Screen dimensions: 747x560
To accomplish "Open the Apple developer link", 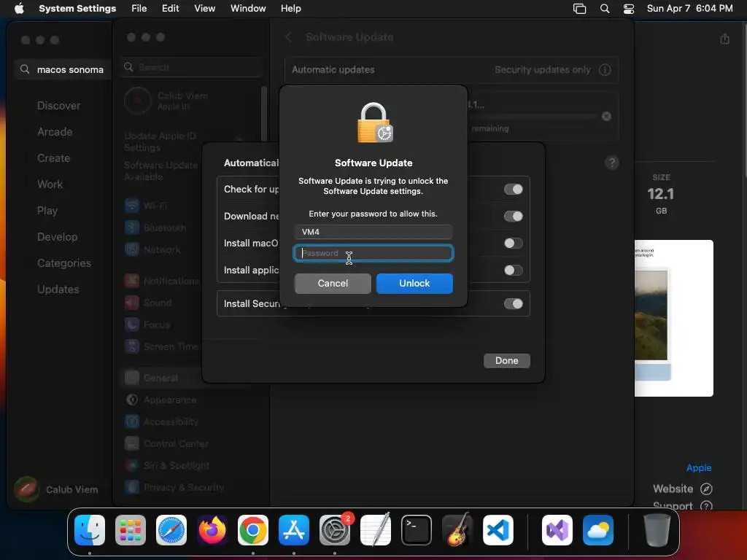I will (698, 467).
